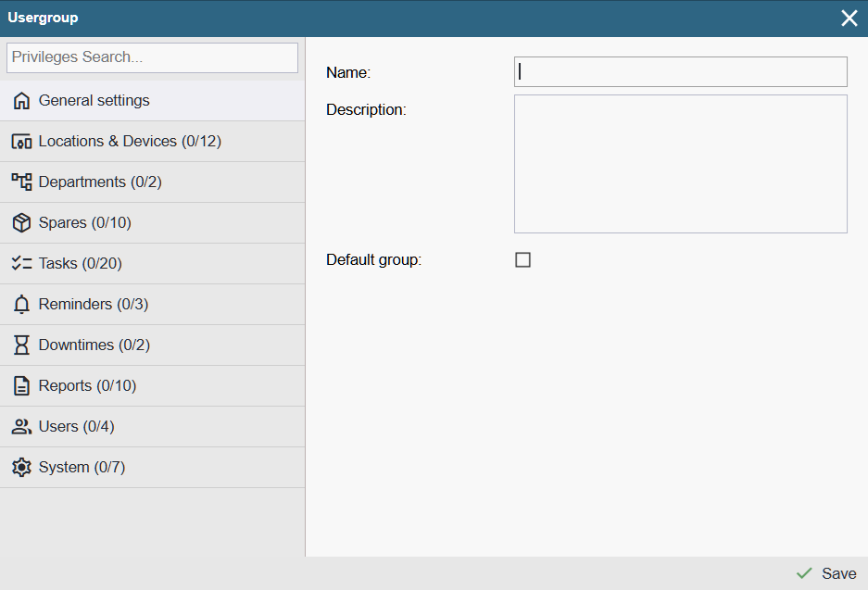Select the Users (0/4) privileges section
This screenshot has width=868, height=590.
point(77,427)
